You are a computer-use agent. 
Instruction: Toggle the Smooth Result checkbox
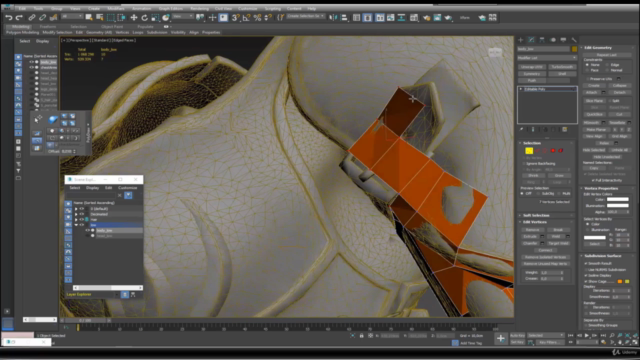click(x=586, y=264)
